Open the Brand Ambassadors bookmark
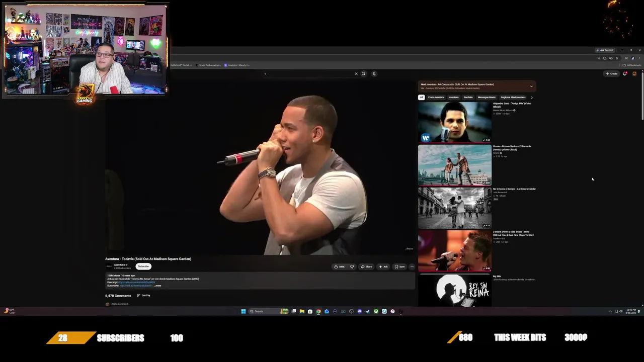The height and width of the screenshot is (362, 644). (209, 65)
